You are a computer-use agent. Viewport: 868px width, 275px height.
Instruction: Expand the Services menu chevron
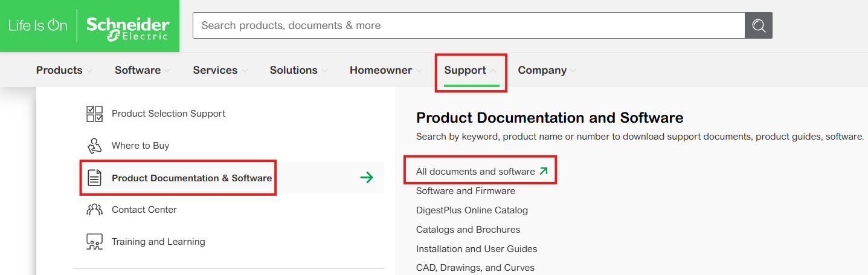pos(245,71)
